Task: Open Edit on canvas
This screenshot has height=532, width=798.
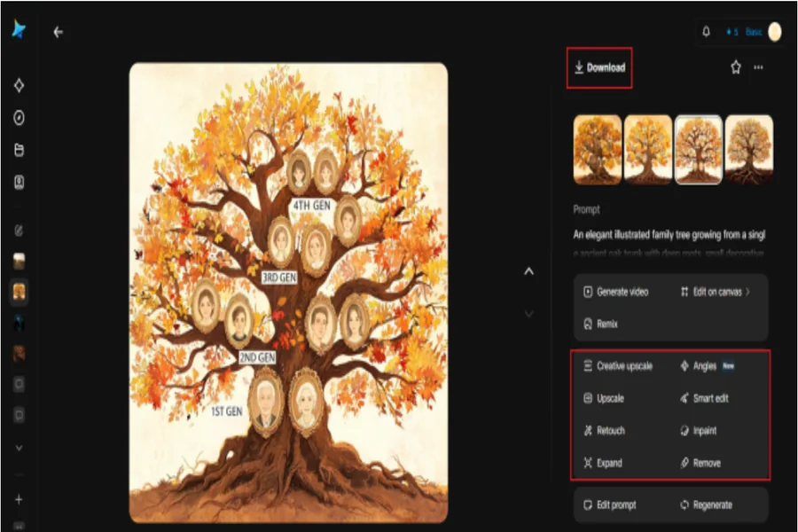Action: [x=715, y=292]
